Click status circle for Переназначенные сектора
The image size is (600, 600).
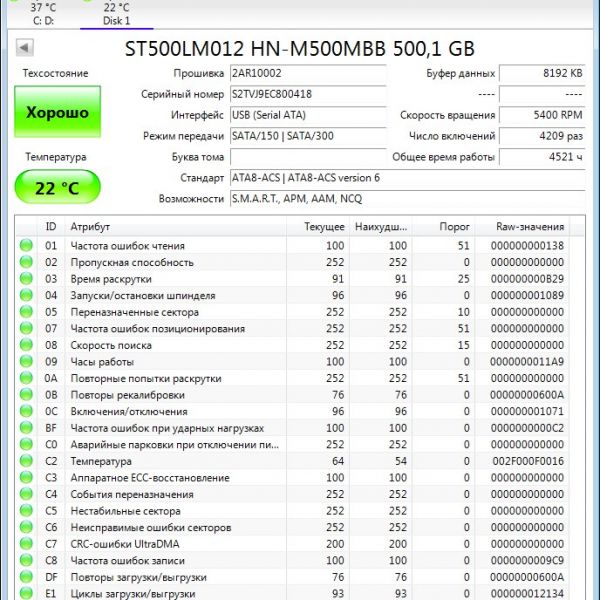[x=26, y=311]
